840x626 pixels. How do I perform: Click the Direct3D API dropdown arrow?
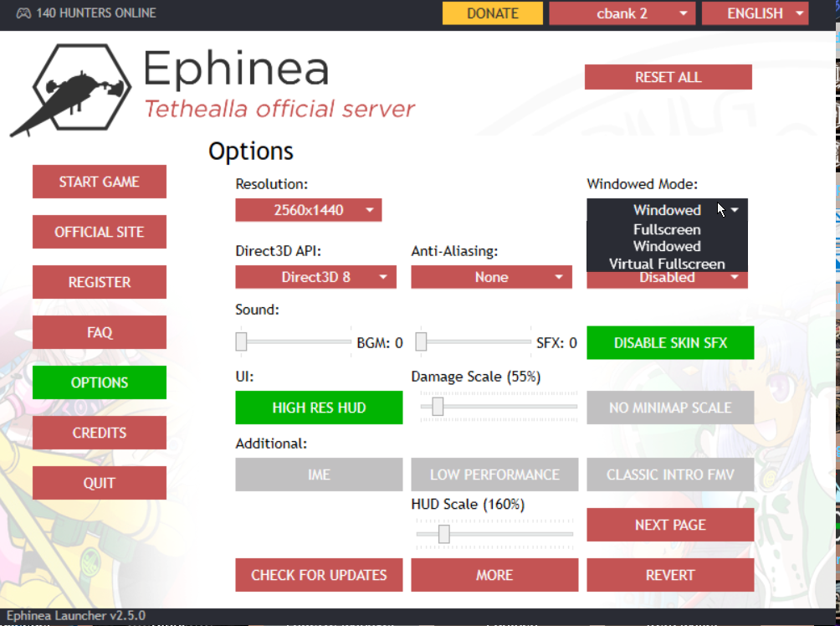click(383, 277)
